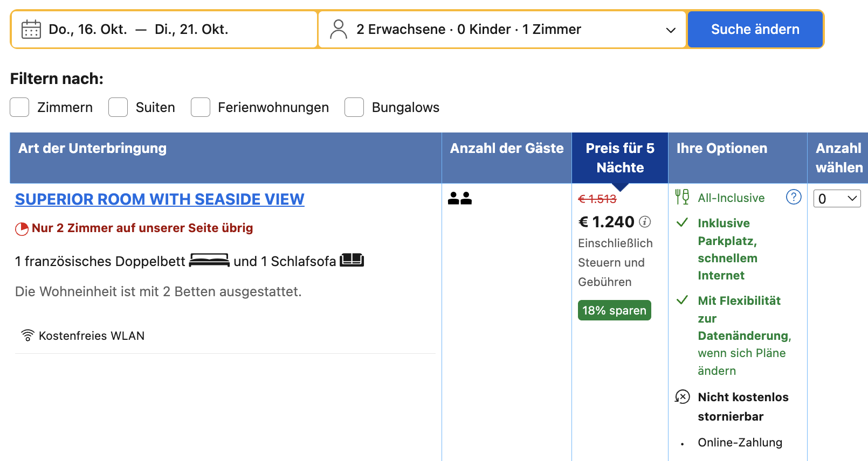Check the Zimmern filter checkbox

[x=19, y=107]
